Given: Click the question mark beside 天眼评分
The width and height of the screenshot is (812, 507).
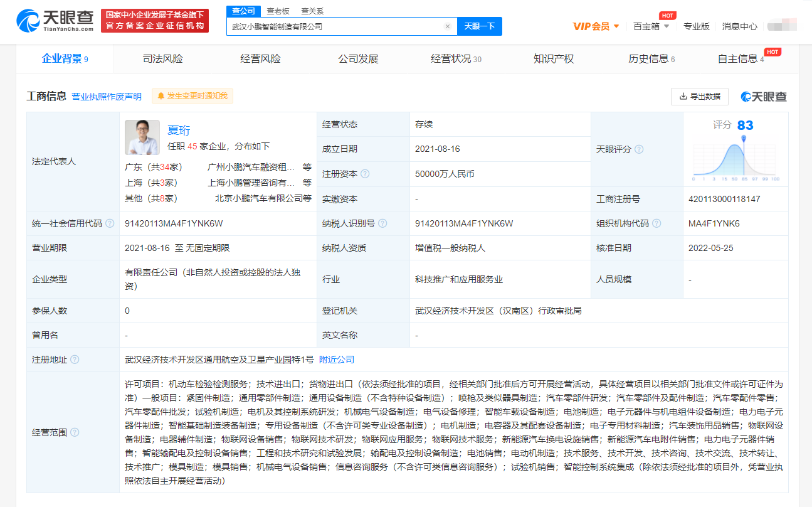Looking at the screenshot, I should click(638, 149).
